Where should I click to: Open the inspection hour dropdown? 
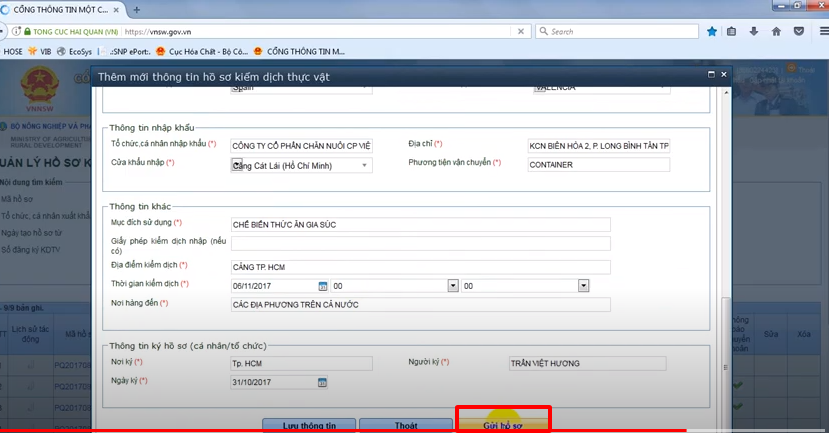pyautogui.click(x=453, y=286)
